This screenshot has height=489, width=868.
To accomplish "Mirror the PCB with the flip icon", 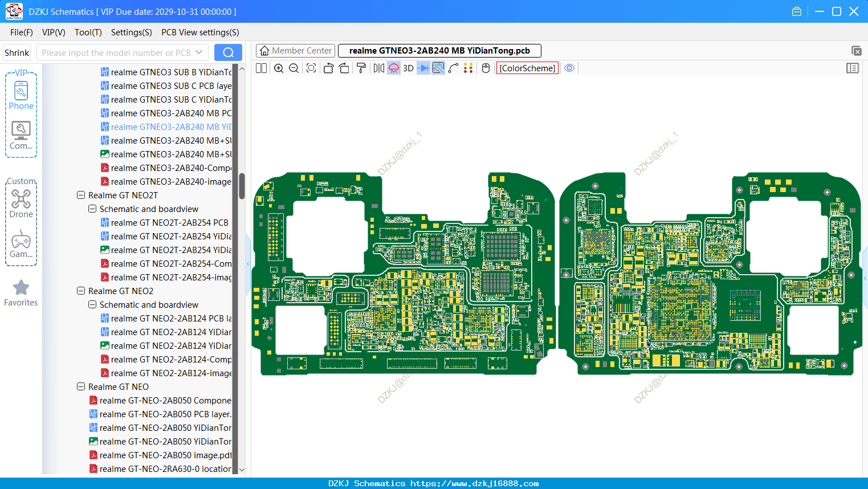I will [x=379, y=68].
